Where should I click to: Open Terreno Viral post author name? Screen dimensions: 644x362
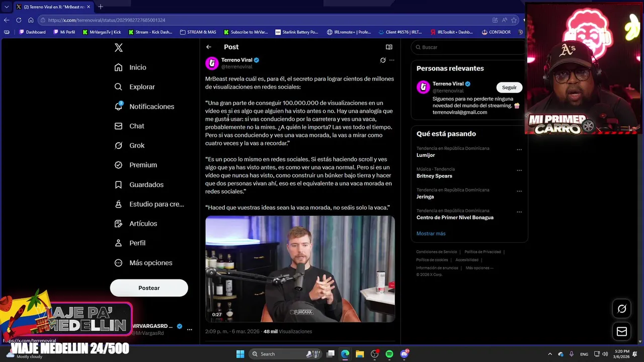click(x=236, y=60)
